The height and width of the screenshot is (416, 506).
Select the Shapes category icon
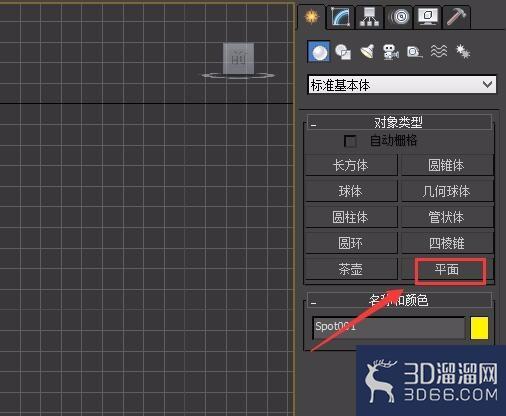pos(343,52)
